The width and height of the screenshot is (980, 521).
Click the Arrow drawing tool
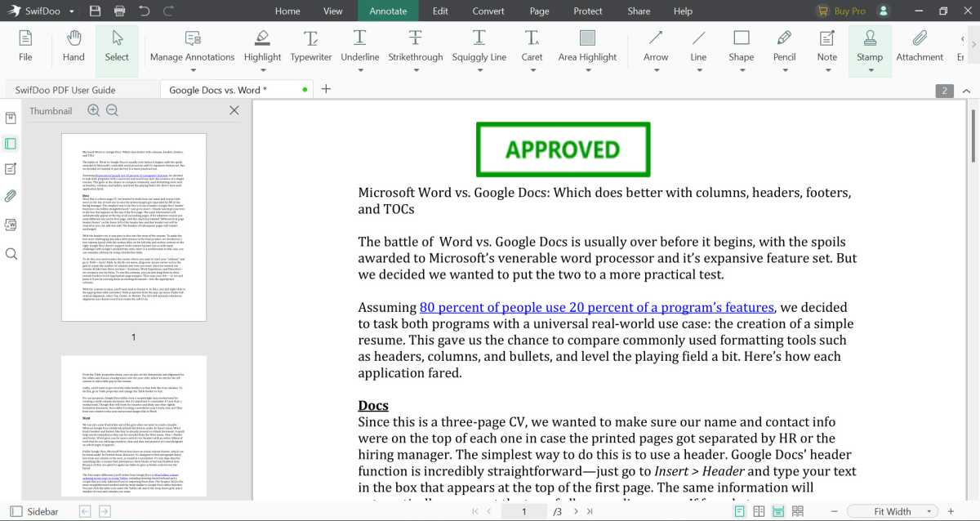(656, 46)
